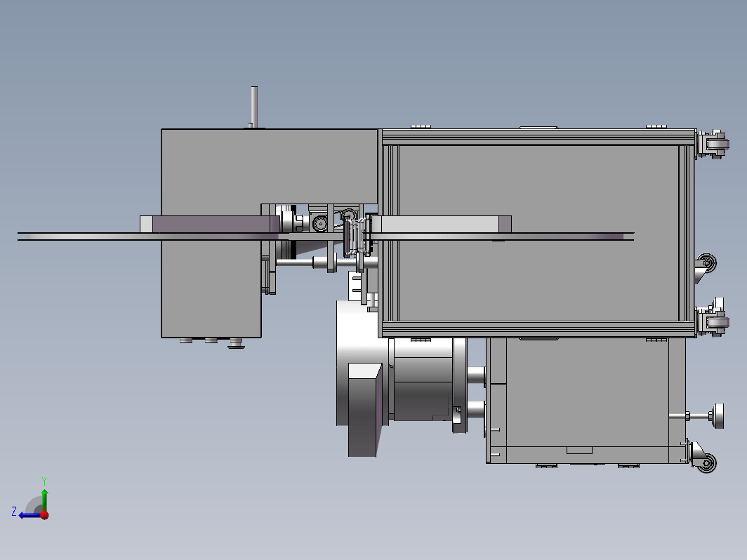The image size is (747, 560).
Task: Select the bottom-right caster wheel of lower cabinet
Action: [x=705, y=462]
